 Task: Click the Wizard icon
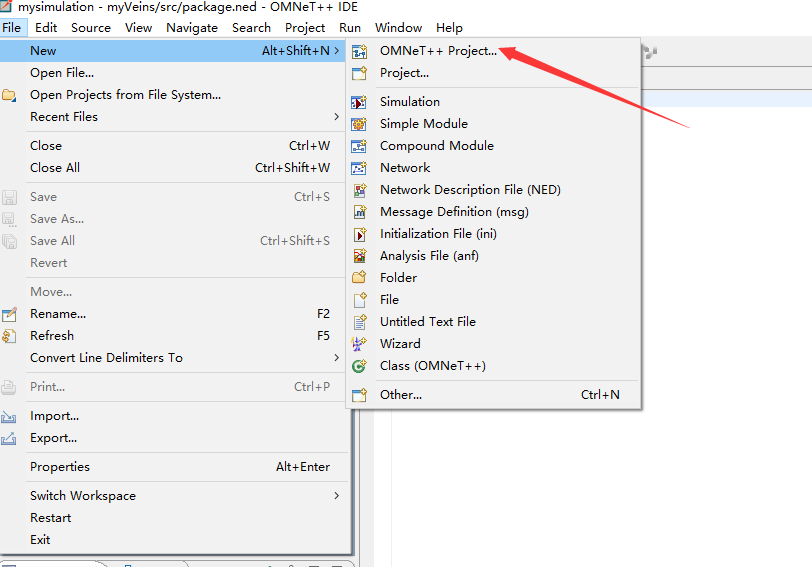coord(359,343)
